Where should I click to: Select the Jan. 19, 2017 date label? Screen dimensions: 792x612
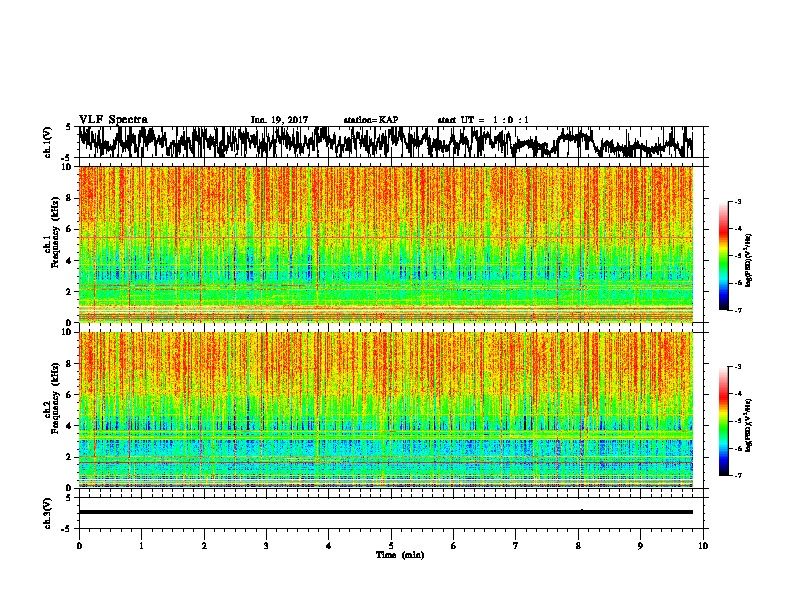[x=279, y=120]
